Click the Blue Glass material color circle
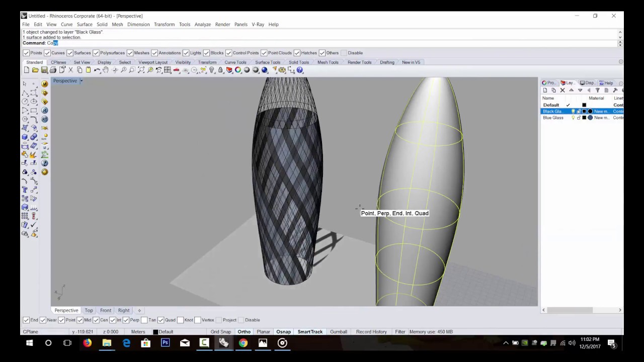This screenshot has height=362, width=644. [590, 118]
